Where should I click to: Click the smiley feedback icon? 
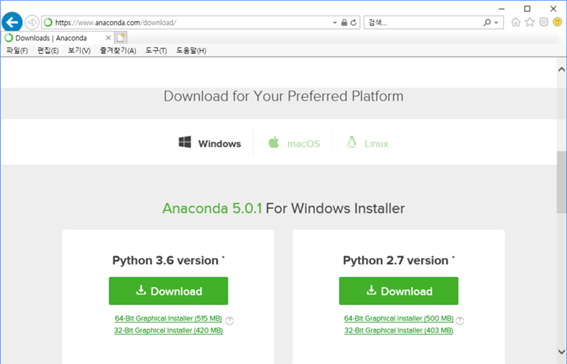click(x=558, y=22)
